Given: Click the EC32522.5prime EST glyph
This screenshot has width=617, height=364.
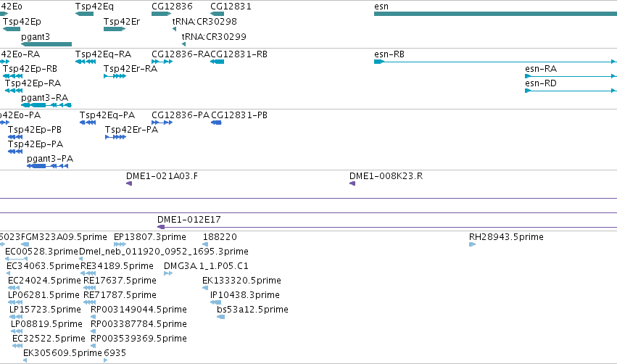Looking at the screenshot, I should [17, 347].
